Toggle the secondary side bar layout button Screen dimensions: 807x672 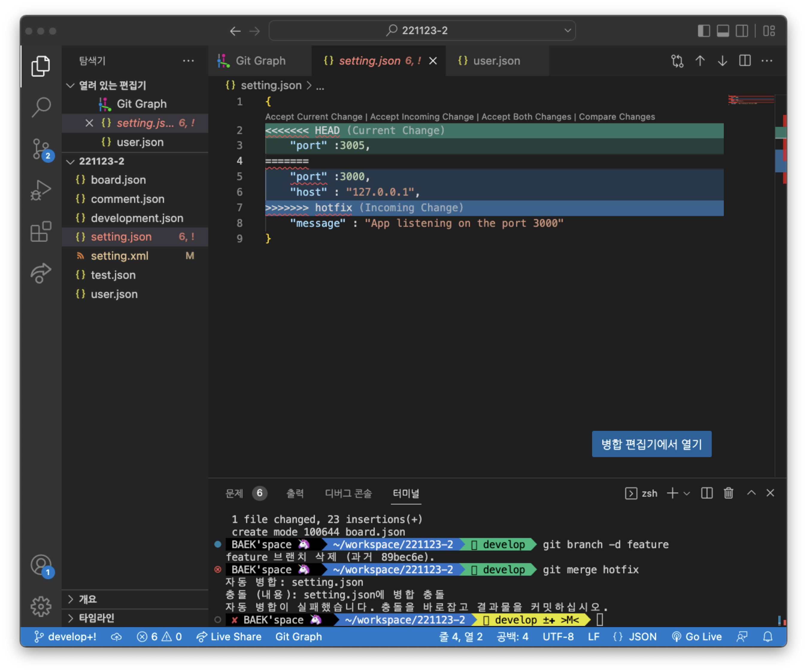[x=742, y=31]
